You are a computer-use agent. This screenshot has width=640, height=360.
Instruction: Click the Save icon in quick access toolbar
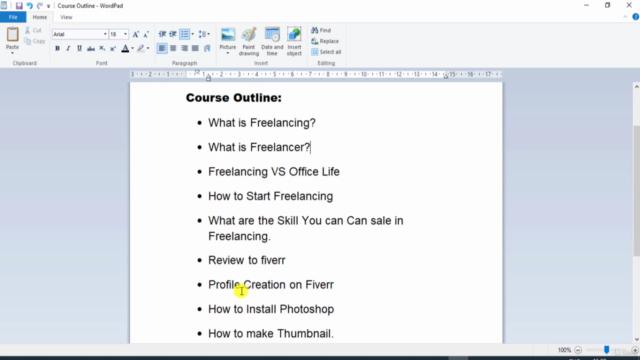pyautogui.click(x=19, y=6)
